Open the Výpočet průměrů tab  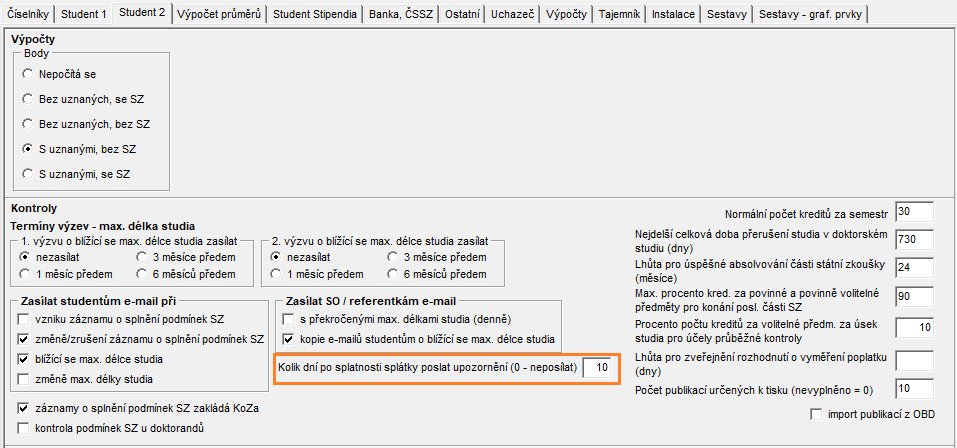click(220, 15)
